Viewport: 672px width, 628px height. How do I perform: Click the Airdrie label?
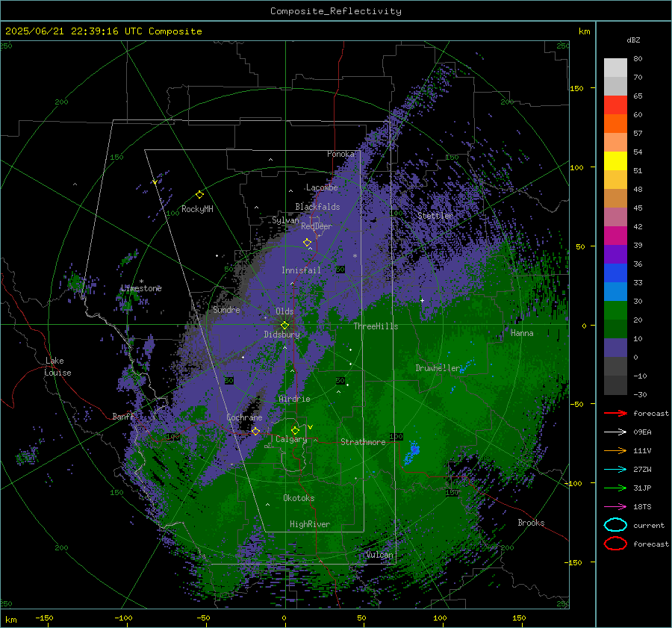click(294, 399)
